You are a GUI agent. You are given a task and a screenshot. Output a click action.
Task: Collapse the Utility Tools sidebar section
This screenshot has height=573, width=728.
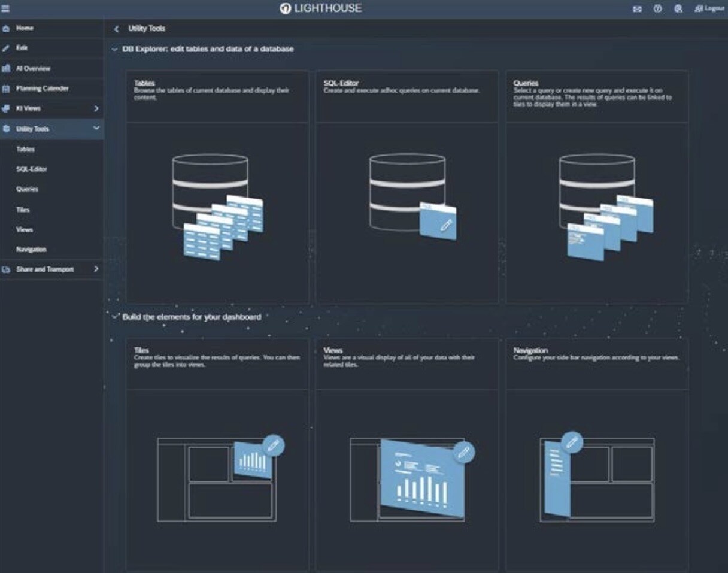[96, 128]
